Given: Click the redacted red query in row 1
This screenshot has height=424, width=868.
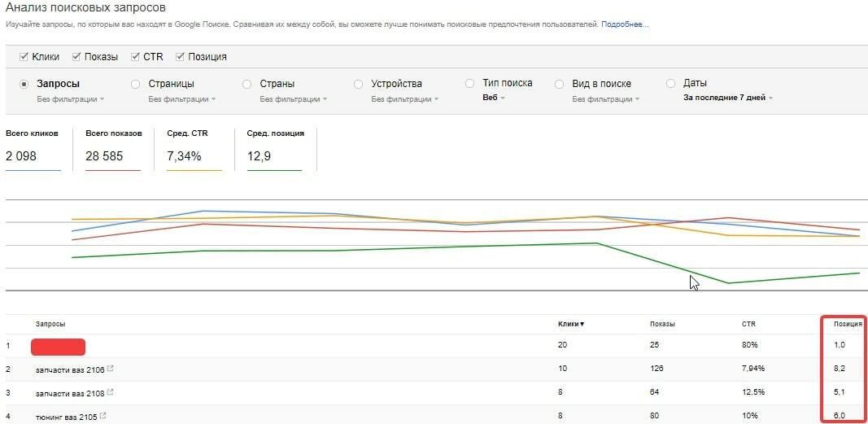Looking at the screenshot, I should tap(58, 347).
